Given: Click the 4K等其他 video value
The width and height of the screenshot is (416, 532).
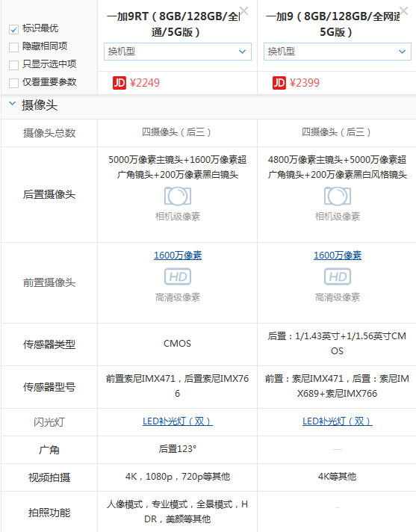Looking at the screenshot, I should coord(337,477).
